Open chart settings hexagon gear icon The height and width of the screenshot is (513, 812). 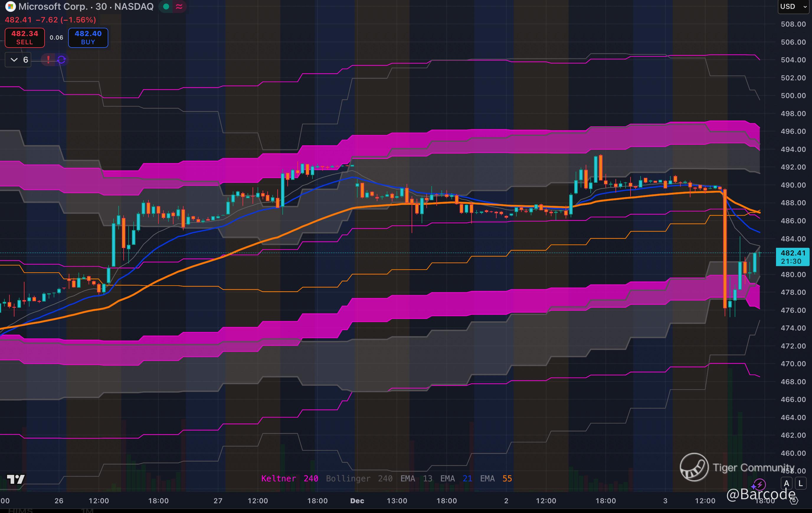point(794,501)
